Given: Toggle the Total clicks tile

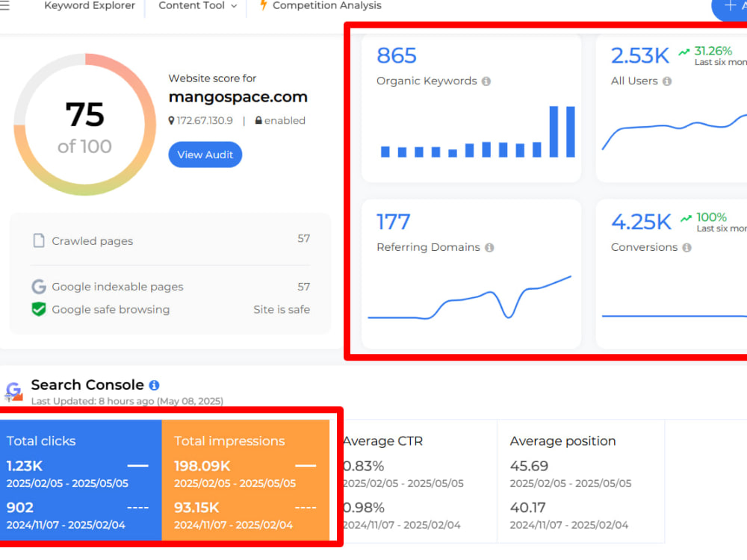Looking at the screenshot, I should tap(81, 480).
